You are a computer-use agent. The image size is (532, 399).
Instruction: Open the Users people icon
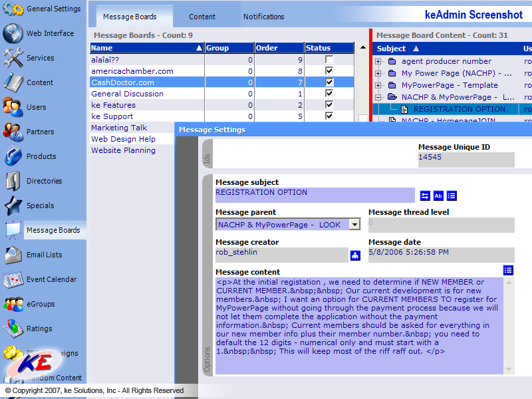click(x=13, y=107)
